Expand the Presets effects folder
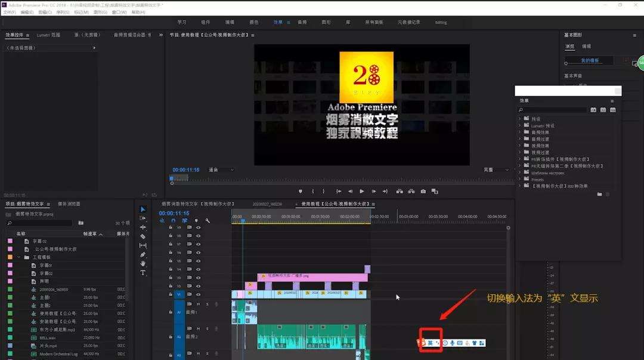The image size is (644, 360). pos(519,179)
